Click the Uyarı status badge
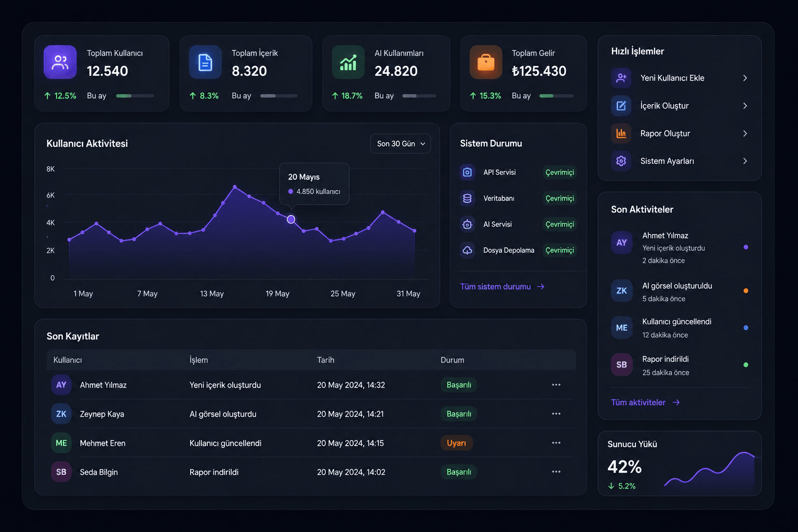Screen dimensions: 798x532 (x=457, y=443)
